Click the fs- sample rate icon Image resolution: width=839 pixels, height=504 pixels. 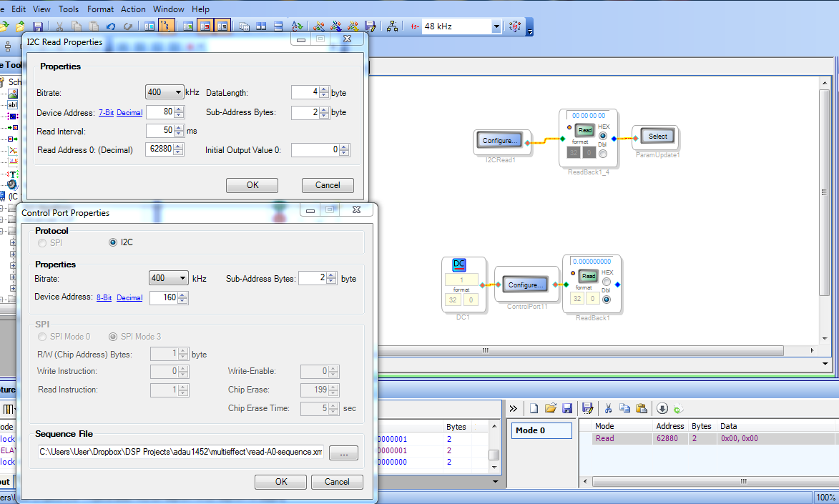tap(415, 26)
